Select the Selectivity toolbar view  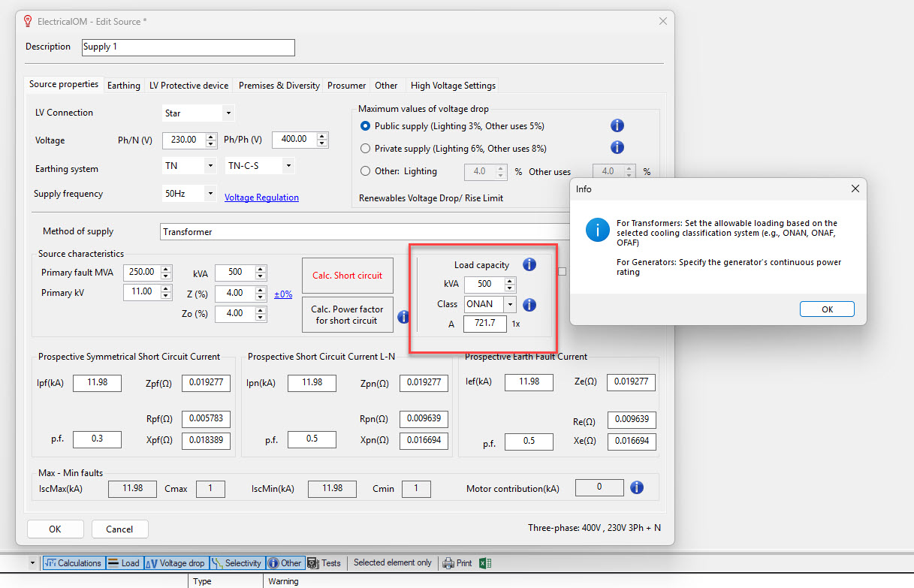237,562
